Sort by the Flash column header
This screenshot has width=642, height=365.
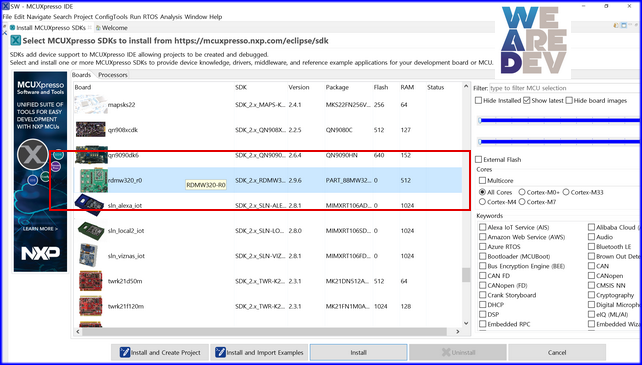(x=381, y=87)
